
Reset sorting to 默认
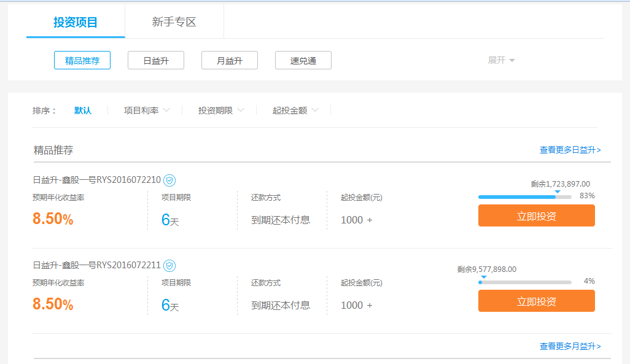tap(83, 110)
